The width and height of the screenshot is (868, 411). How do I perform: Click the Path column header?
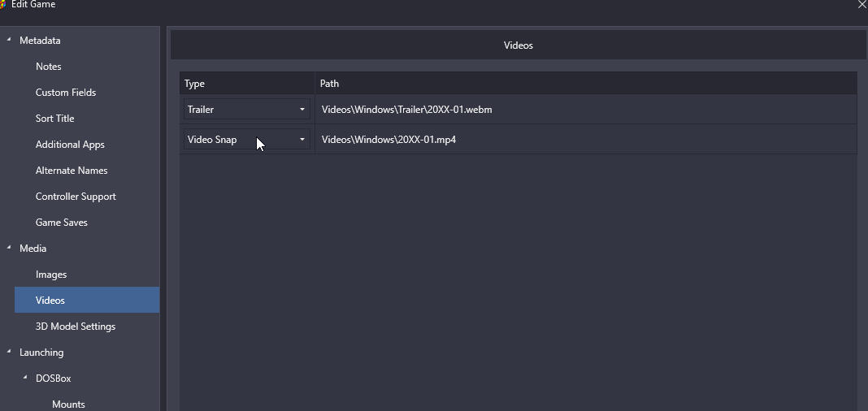[x=330, y=84]
